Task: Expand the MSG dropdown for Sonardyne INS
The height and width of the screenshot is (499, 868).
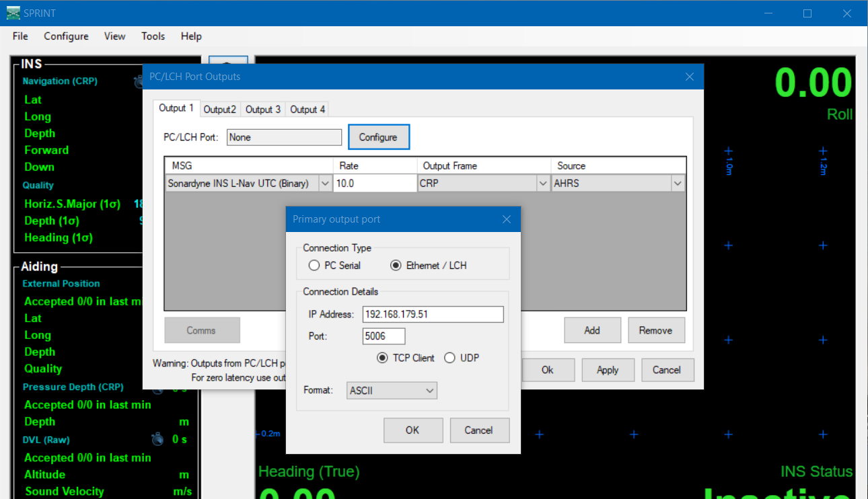Action: [324, 183]
